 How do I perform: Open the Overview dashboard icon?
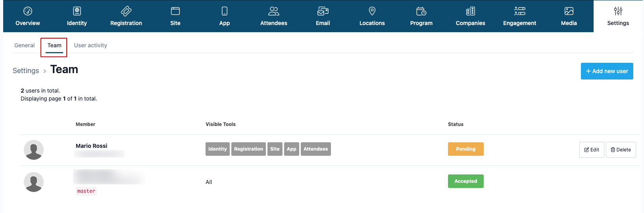[x=28, y=11]
